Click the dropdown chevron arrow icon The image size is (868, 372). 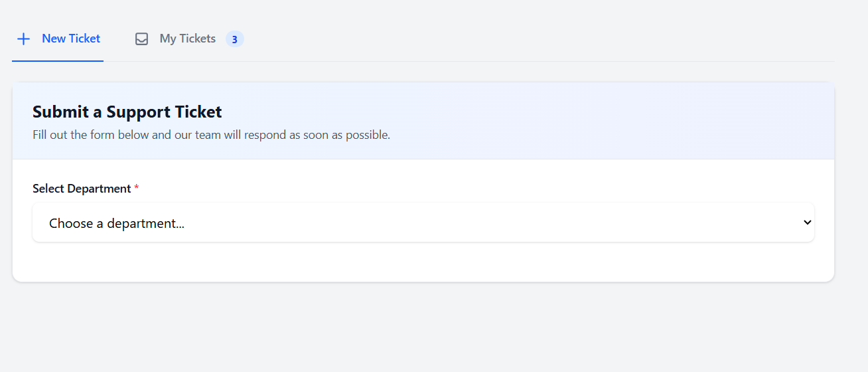(x=807, y=223)
